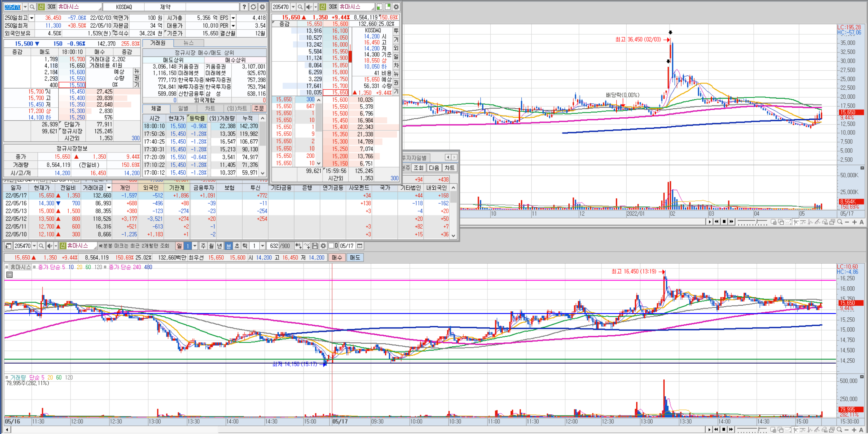Click the panel toggle icon left of minute chart code
Viewport: 868px width, 434px height.
9,246
